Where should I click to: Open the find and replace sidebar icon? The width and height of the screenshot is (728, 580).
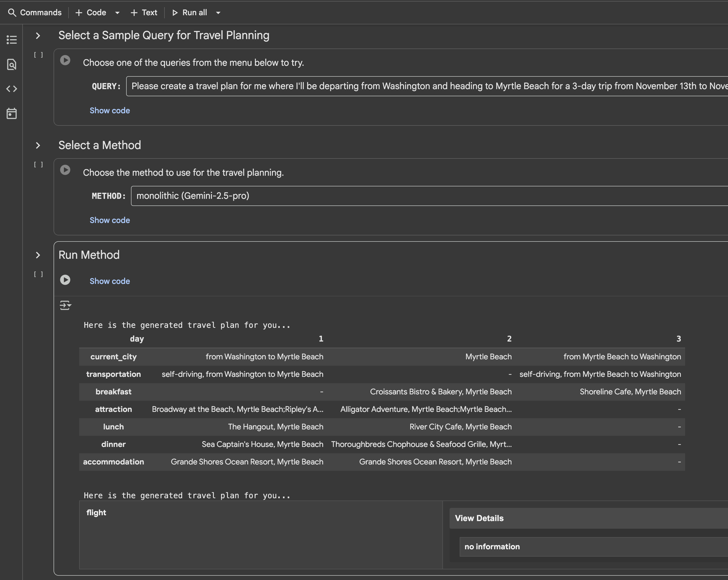click(11, 64)
